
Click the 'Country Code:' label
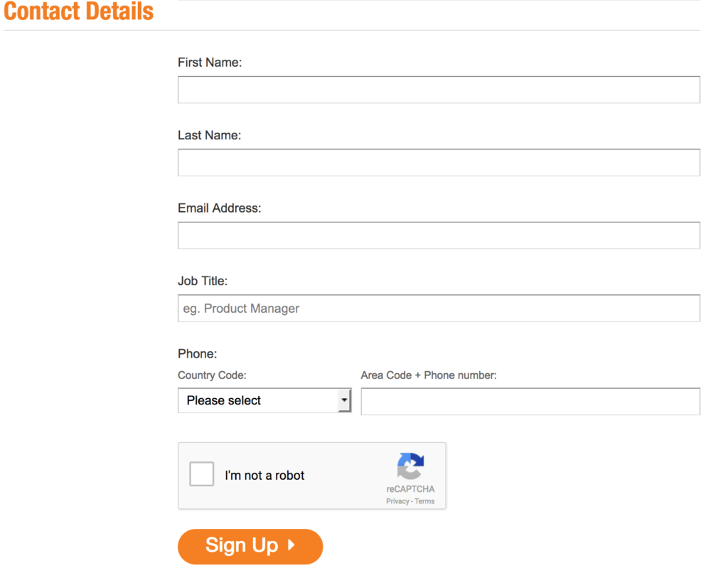(x=212, y=375)
